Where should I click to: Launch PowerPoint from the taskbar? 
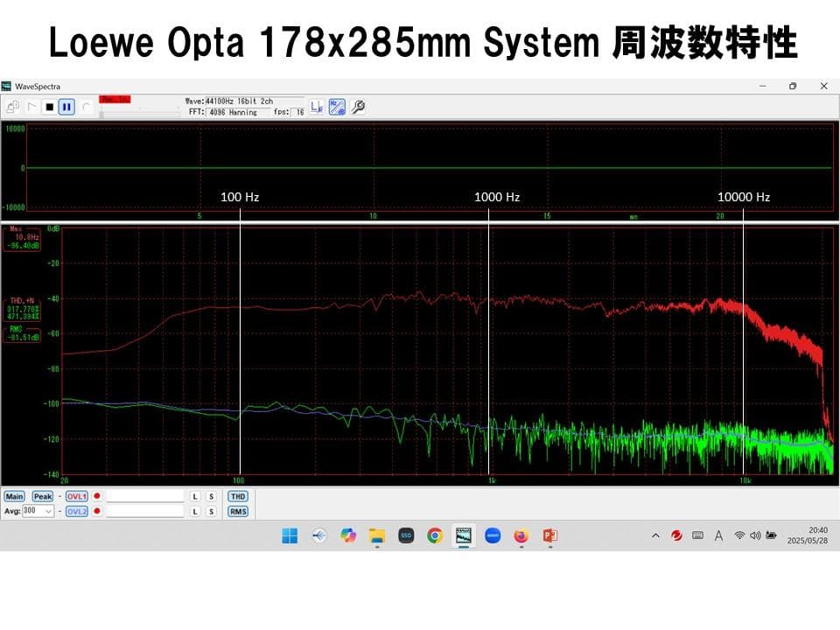click(550, 536)
